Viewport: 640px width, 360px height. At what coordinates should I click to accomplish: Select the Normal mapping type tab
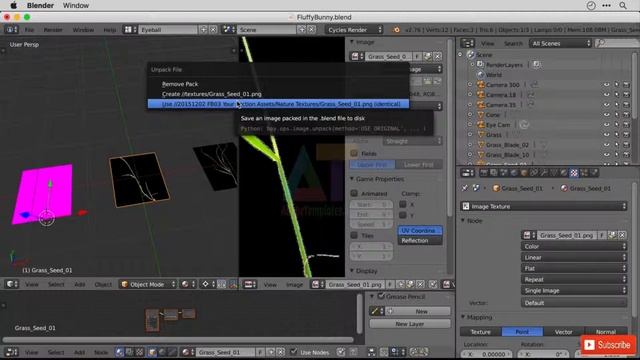click(606, 332)
